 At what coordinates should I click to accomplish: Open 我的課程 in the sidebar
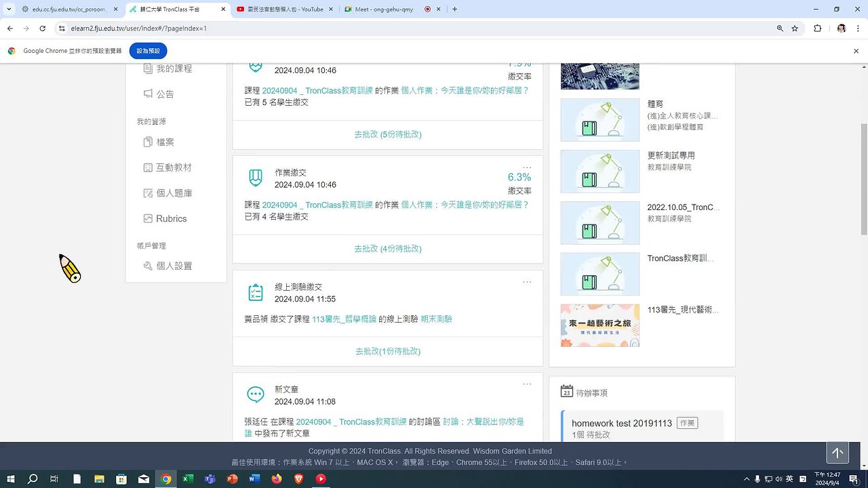click(167, 68)
